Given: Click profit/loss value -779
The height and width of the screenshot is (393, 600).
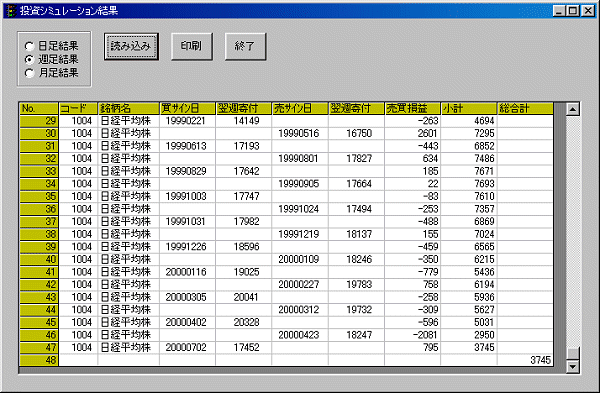Looking at the screenshot, I should tap(428, 272).
